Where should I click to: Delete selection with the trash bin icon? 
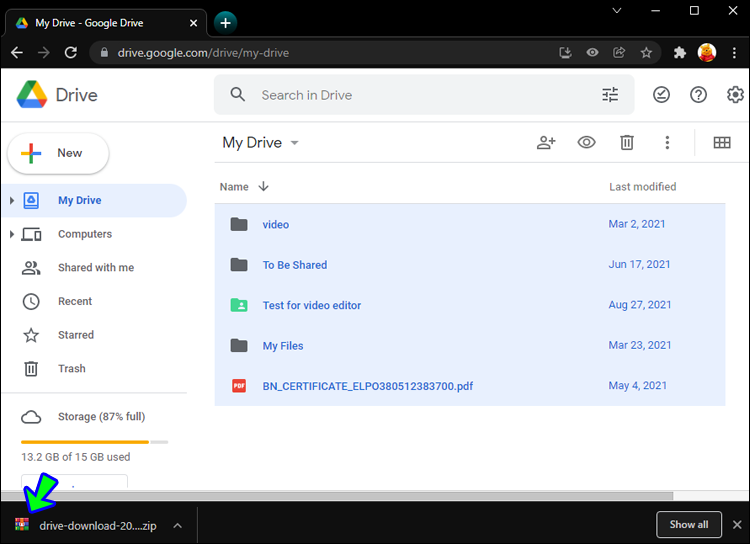[627, 143]
